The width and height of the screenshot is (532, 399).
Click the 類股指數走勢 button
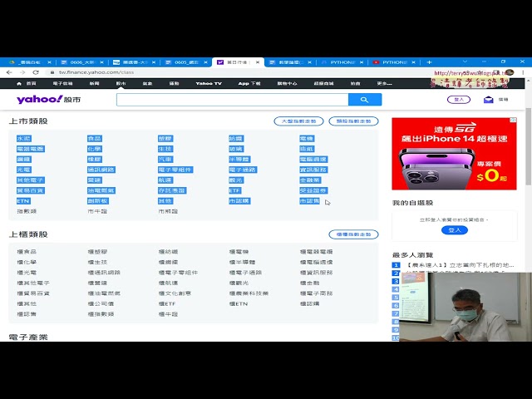point(353,121)
